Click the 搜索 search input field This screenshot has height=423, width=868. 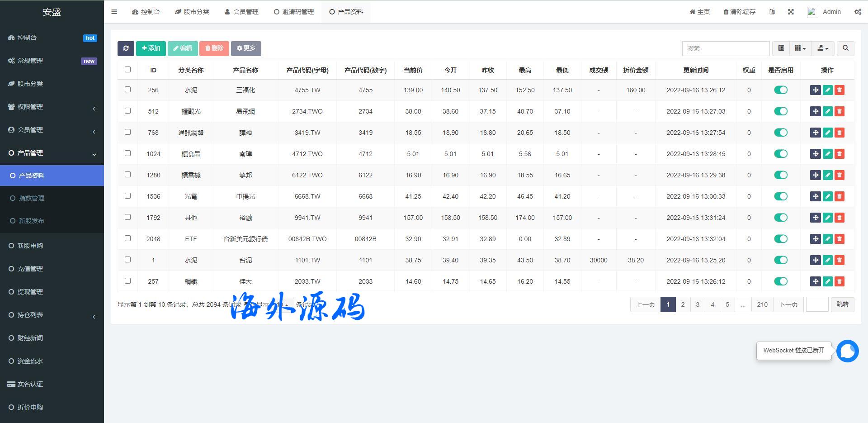click(x=726, y=48)
